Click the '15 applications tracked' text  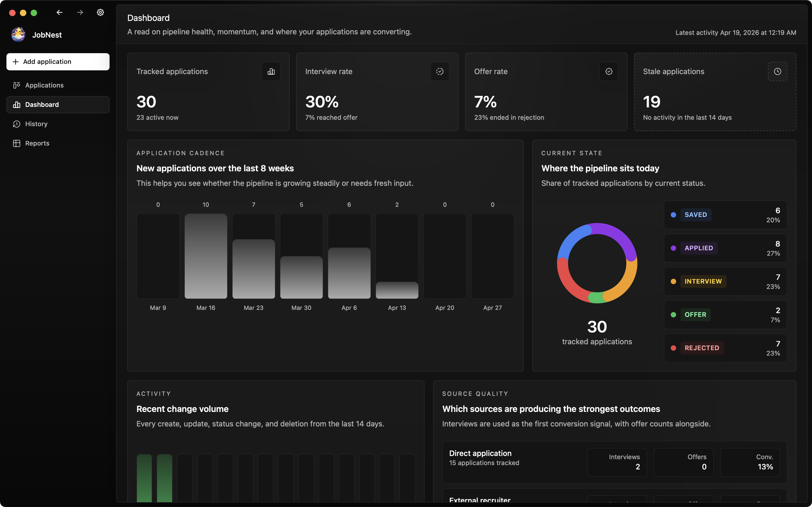click(x=484, y=463)
